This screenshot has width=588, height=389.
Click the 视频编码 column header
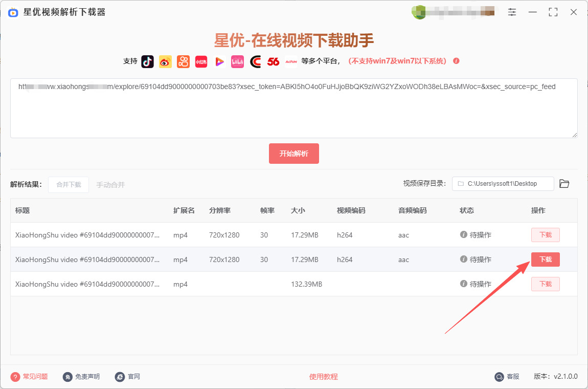(351, 211)
